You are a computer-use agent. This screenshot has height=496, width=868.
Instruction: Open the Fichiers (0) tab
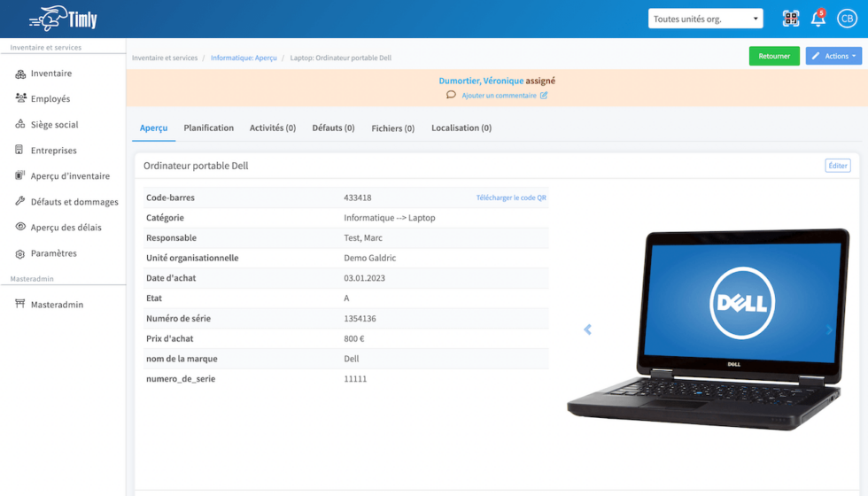coord(393,128)
